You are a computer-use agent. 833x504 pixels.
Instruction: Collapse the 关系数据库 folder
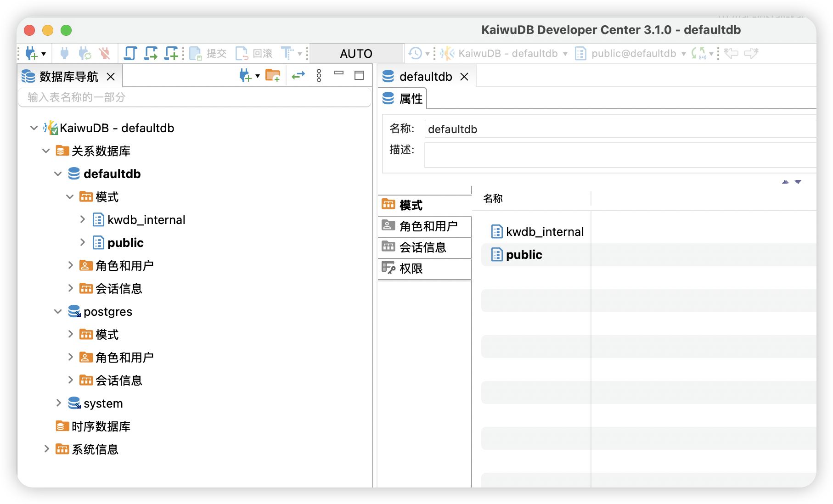pos(46,151)
